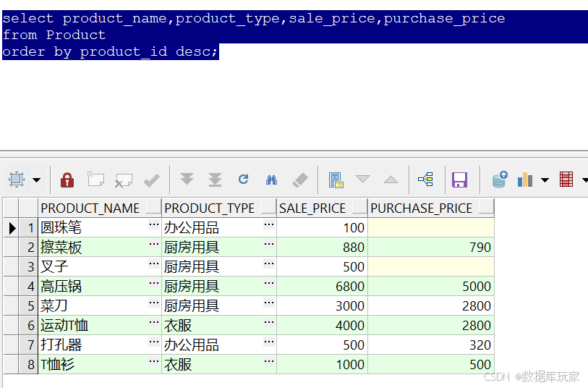This screenshot has height=388, width=588.
Task: Click the database export icon
Action: [500, 180]
